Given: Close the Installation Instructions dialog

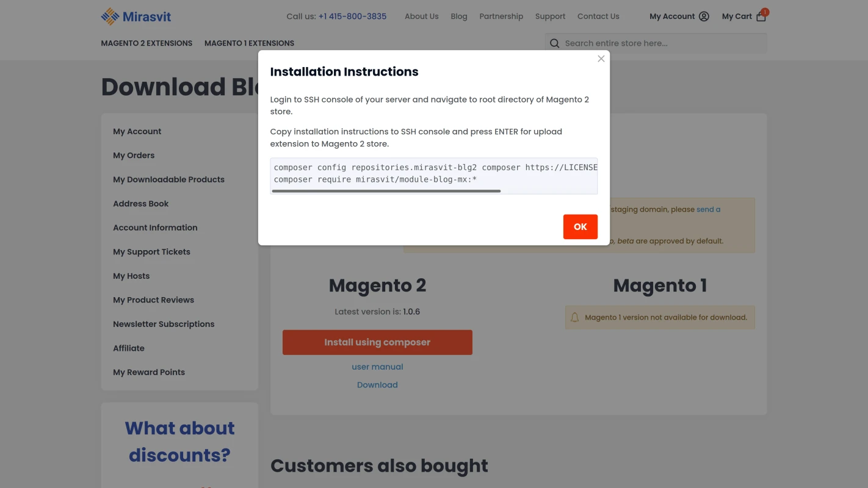Looking at the screenshot, I should [x=601, y=59].
